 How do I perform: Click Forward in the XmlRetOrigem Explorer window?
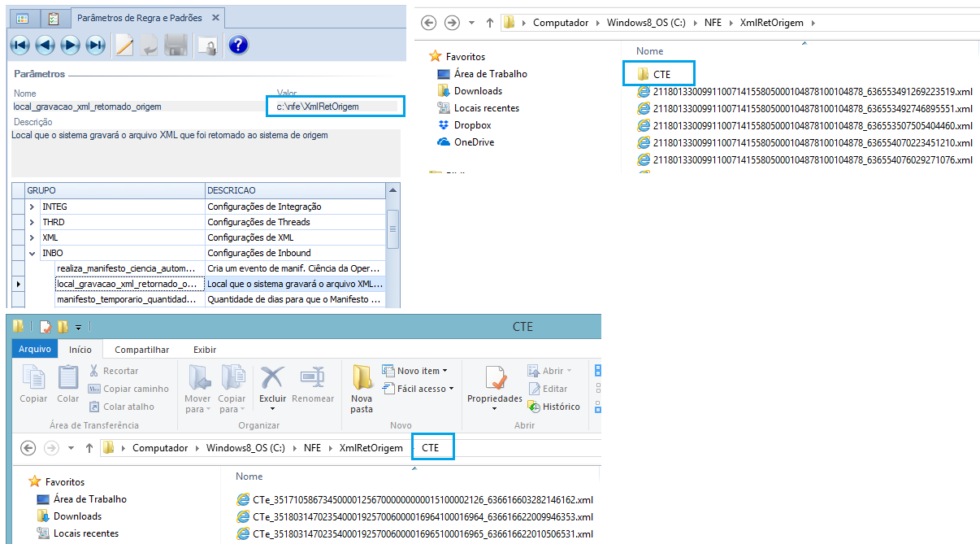(x=453, y=23)
